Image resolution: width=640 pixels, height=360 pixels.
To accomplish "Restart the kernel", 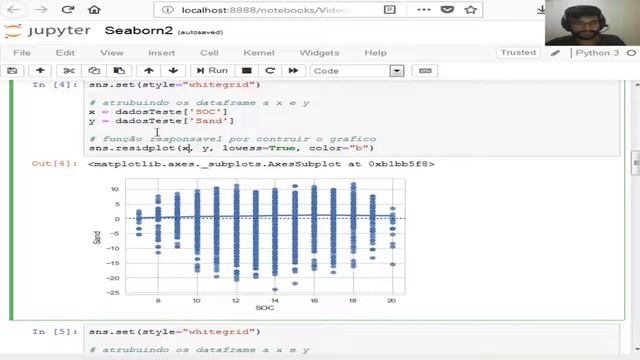I will coord(270,71).
